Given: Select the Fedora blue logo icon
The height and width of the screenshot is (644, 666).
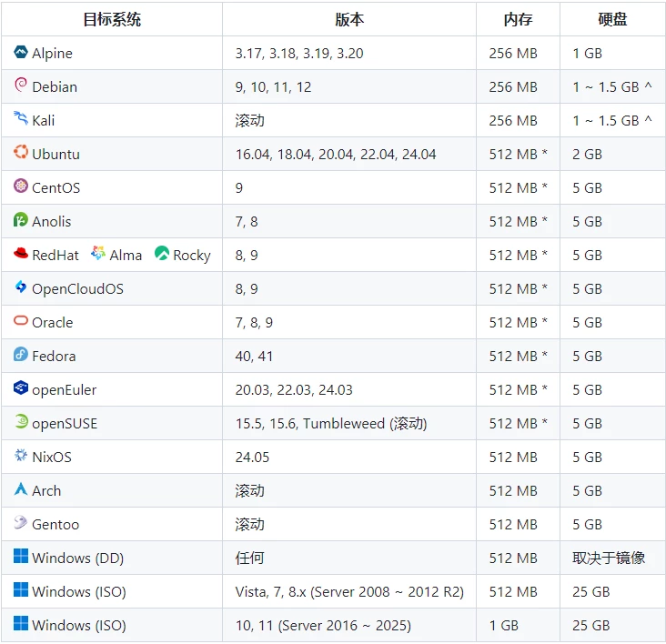Looking at the screenshot, I should click(x=21, y=355).
